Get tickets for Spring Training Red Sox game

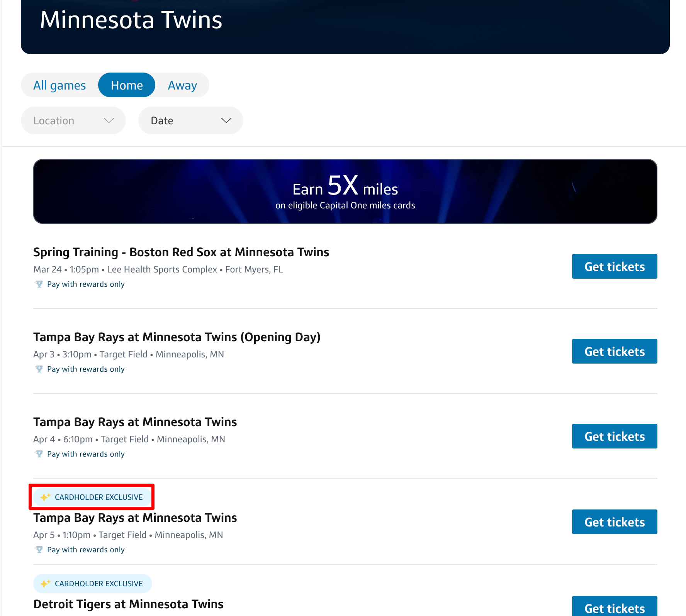[615, 266]
